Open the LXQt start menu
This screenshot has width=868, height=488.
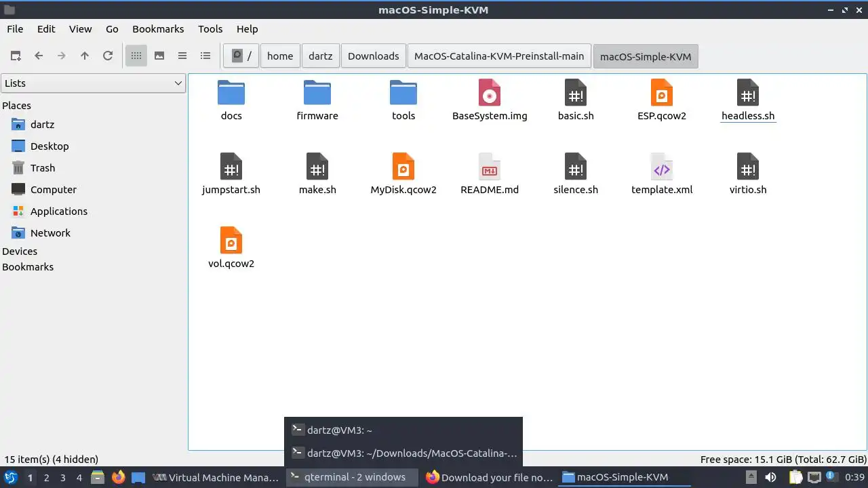tap(11, 477)
